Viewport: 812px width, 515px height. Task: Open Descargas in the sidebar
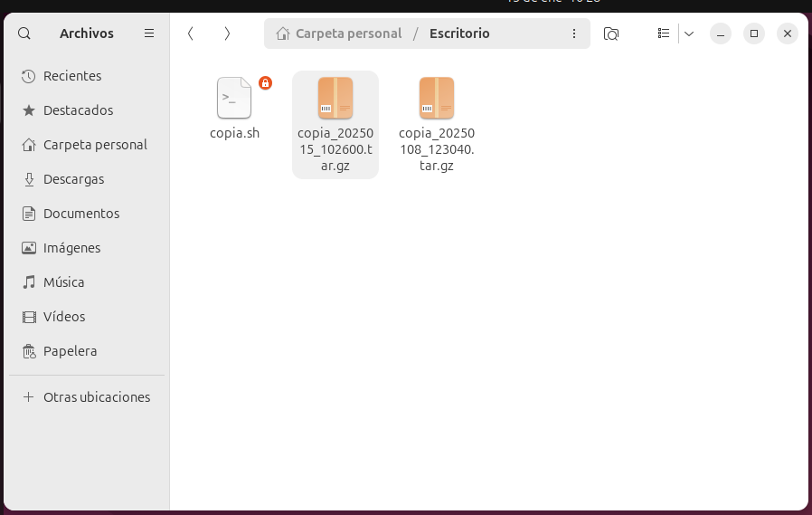click(x=73, y=179)
